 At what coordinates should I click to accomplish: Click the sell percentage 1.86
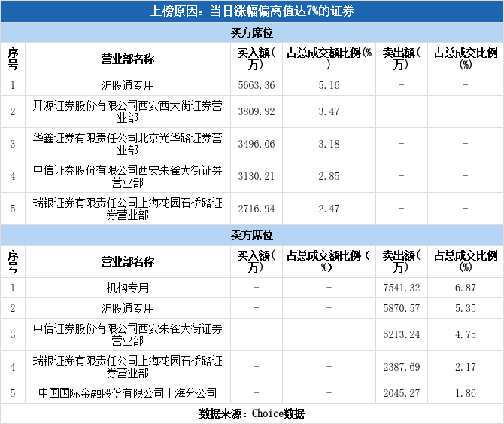pos(466,393)
